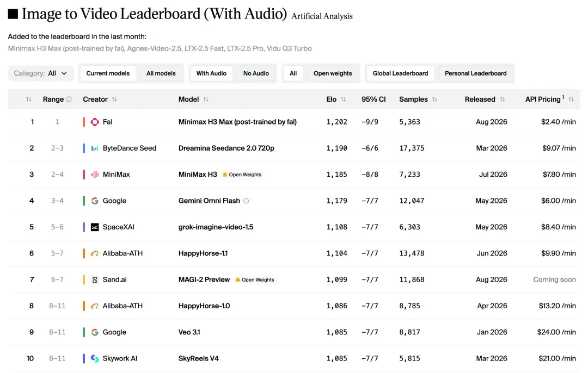Image resolution: width=588 pixels, height=373 pixels.
Task: Click the Open Weights badge on MAGI-2 Preview
Action: click(x=255, y=279)
